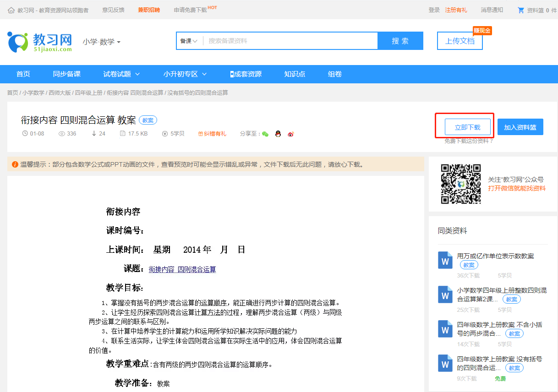Click breadcrumb 衔接内容 四则混合运算
This screenshot has height=392, width=558.
point(135,93)
